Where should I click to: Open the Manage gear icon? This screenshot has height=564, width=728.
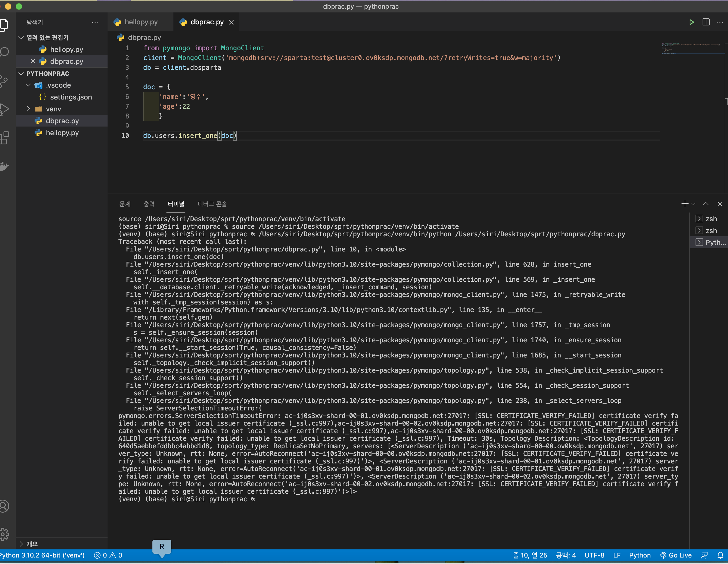coord(4,534)
